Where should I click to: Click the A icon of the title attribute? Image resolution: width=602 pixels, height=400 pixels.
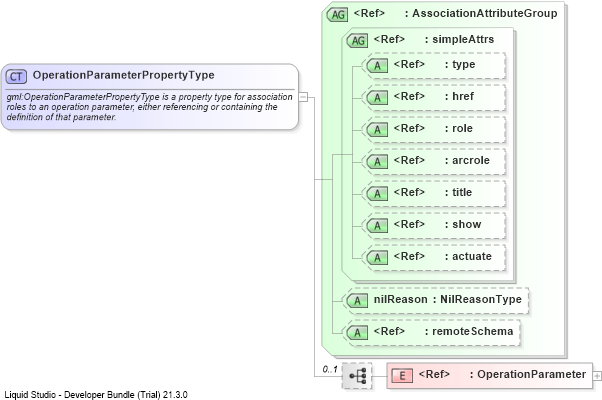pos(377,193)
